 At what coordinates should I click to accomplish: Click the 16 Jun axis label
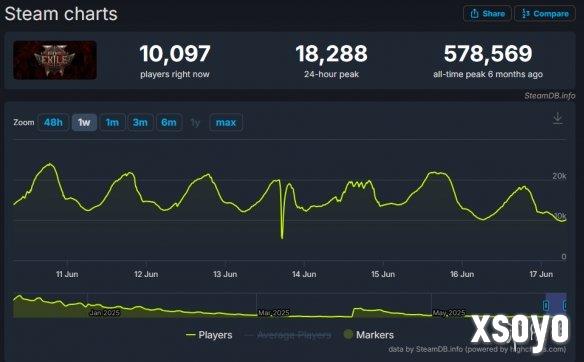(x=462, y=274)
